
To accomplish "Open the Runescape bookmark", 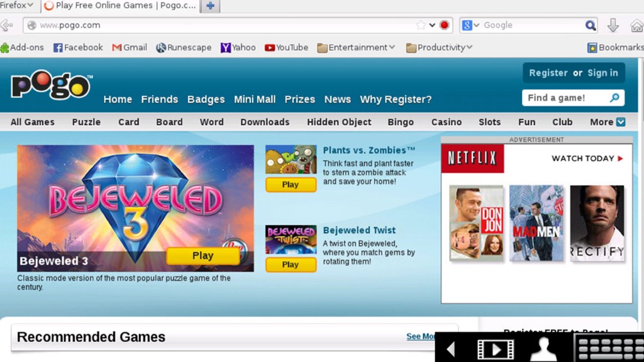I will 184,48.
